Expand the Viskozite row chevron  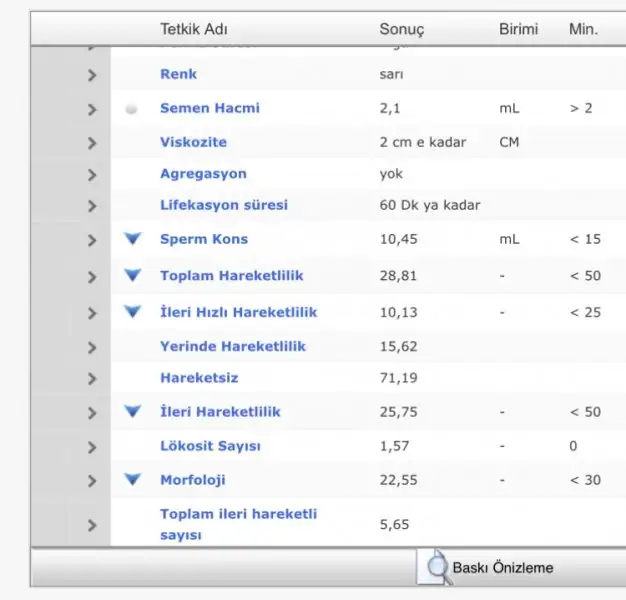coord(92,143)
